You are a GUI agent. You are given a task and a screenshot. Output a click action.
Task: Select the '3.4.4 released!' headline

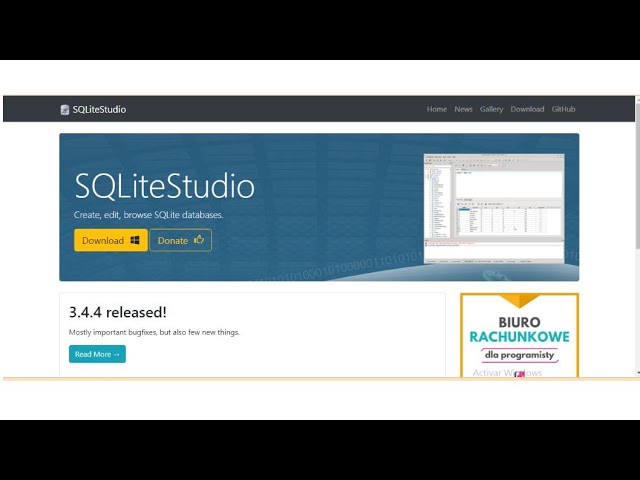(118, 312)
